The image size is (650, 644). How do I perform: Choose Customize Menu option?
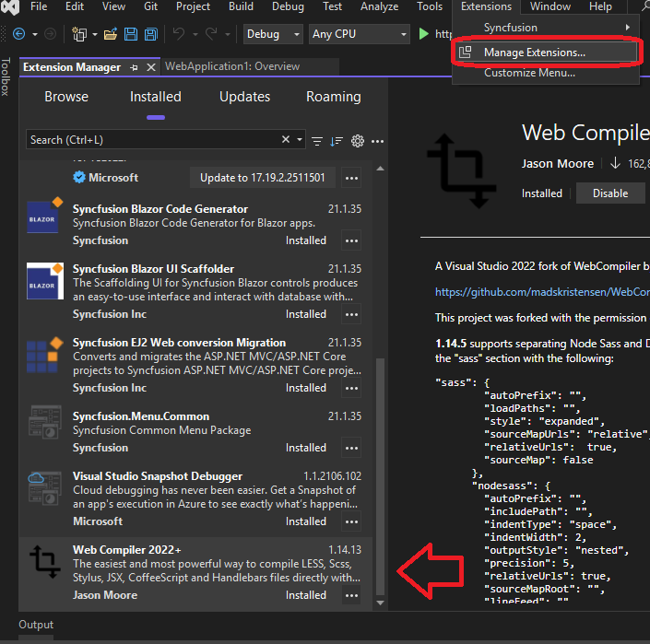click(x=529, y=73)
